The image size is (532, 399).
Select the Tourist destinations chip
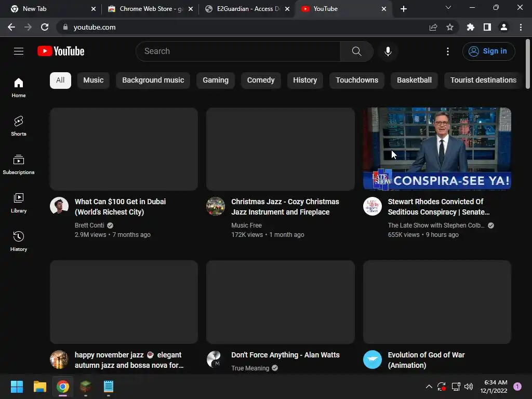[x=483, y=81]
